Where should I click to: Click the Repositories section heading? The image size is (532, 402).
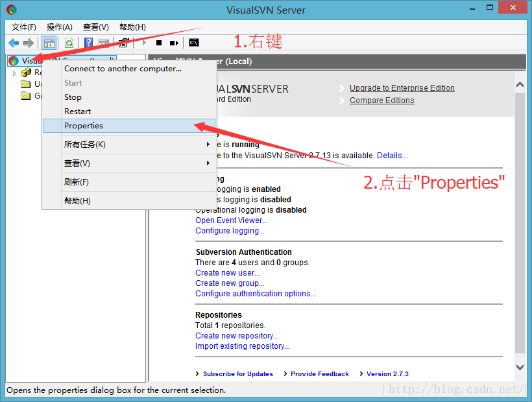219,315
